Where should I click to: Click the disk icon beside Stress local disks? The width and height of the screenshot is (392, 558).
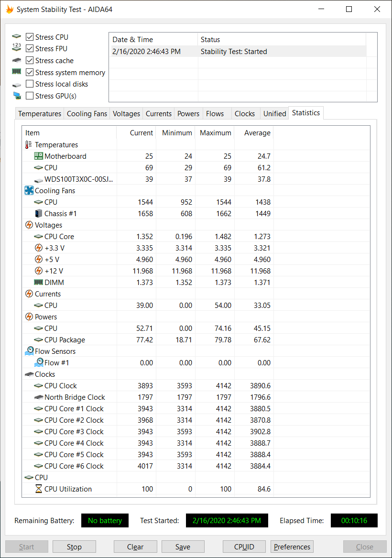tap(16, 85)
